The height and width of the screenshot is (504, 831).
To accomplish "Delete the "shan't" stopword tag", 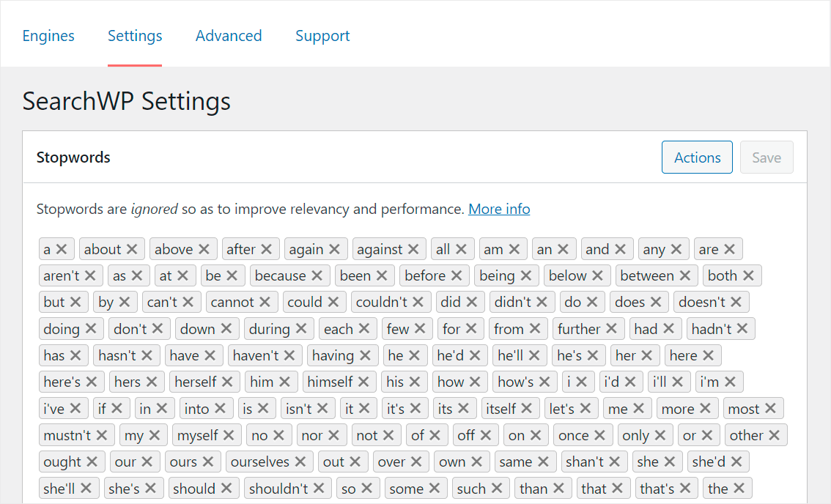I will [614, 462].
